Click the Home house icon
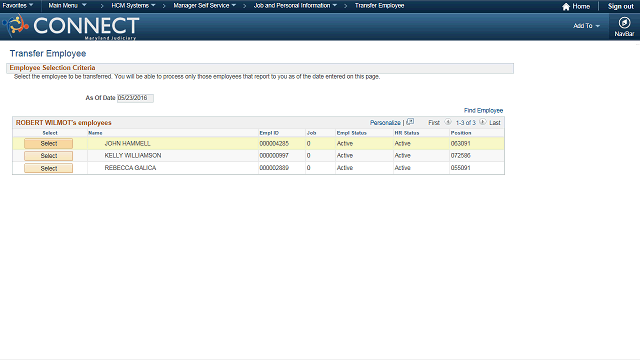640x360 pixels. point(566,7)
